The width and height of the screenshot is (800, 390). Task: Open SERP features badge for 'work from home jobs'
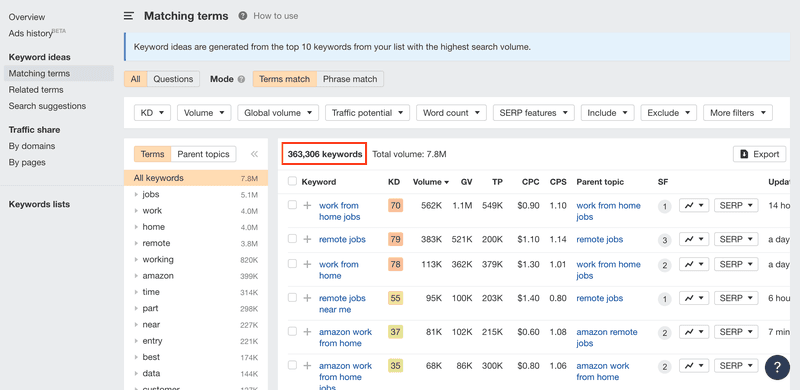tap(664, 206)
